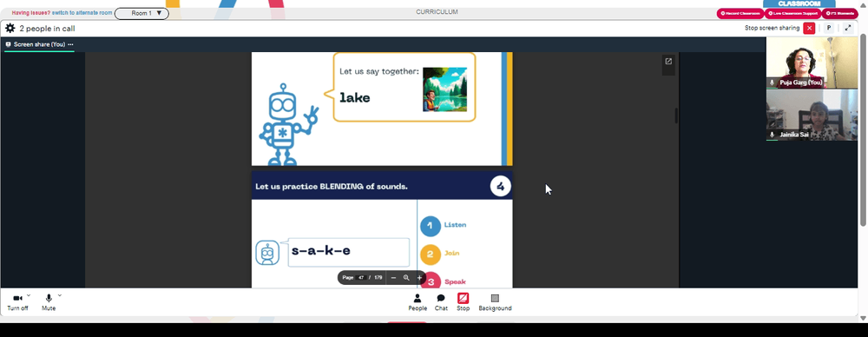Click the PDF viewer vertical scrollbar
The image size is (868, 337).
pos(675,116)
